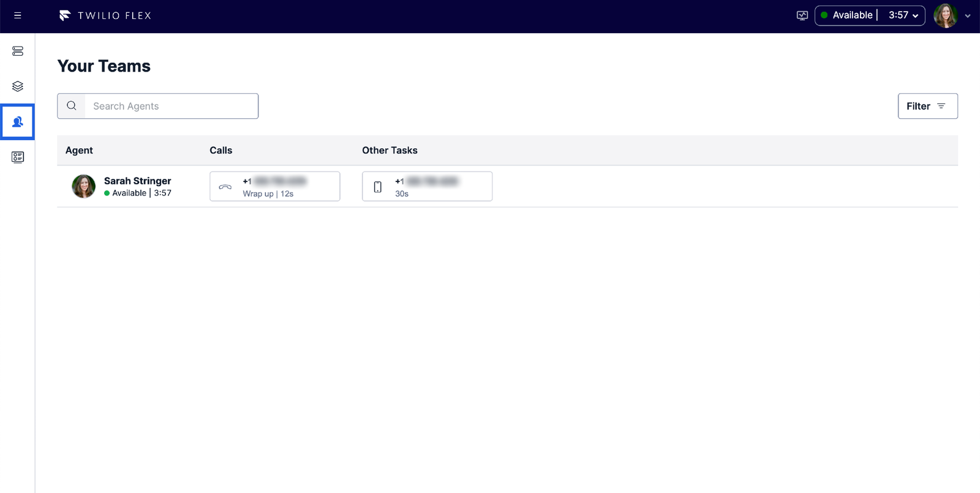Viewport: 980px width, 493px height.
Task: Open the stacked layers sidebar view
Action: (18, 86)
